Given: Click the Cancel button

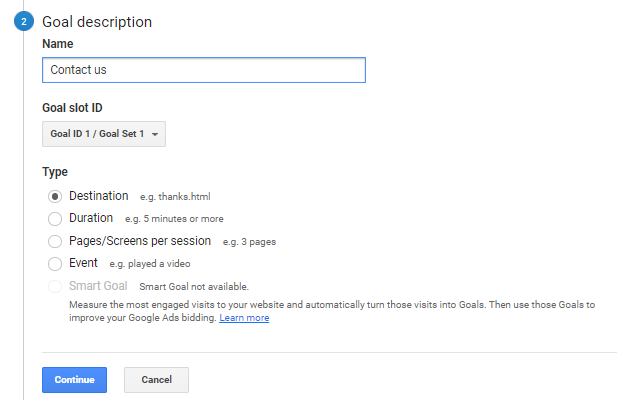Looking at the screenshot, I should pyautogui.click(x=156, y=380).
